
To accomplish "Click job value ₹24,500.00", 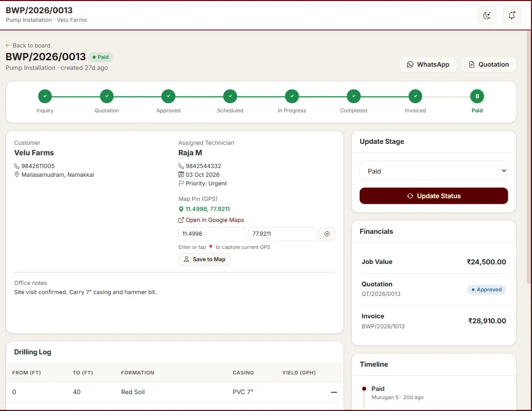I will click(486, 262).
